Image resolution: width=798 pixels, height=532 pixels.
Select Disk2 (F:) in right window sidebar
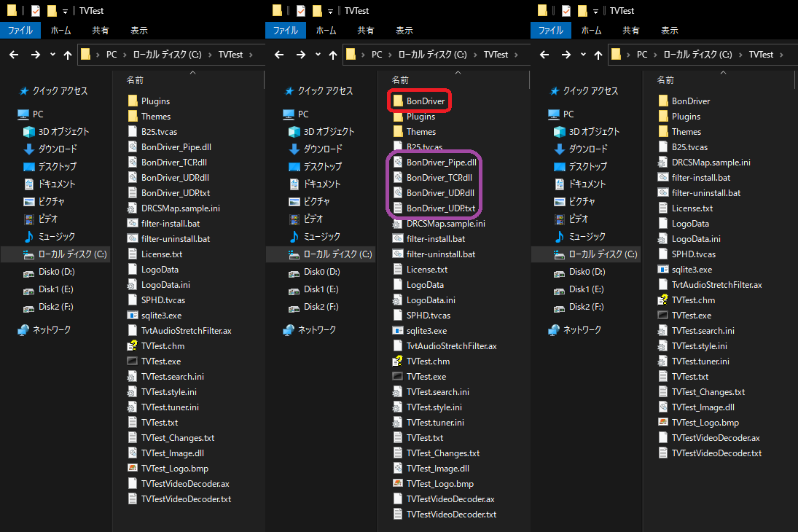pos(579,307)
